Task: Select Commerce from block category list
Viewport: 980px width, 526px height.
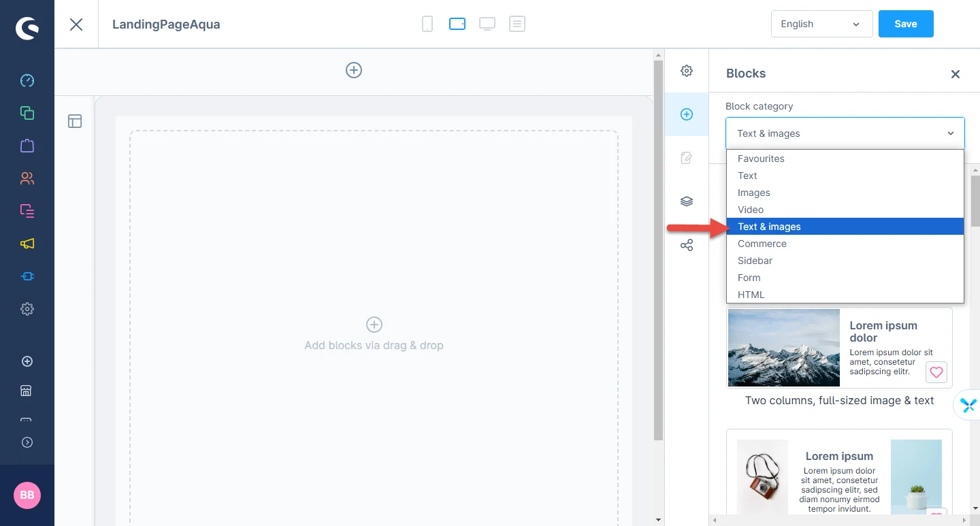Action: (762, 244)
